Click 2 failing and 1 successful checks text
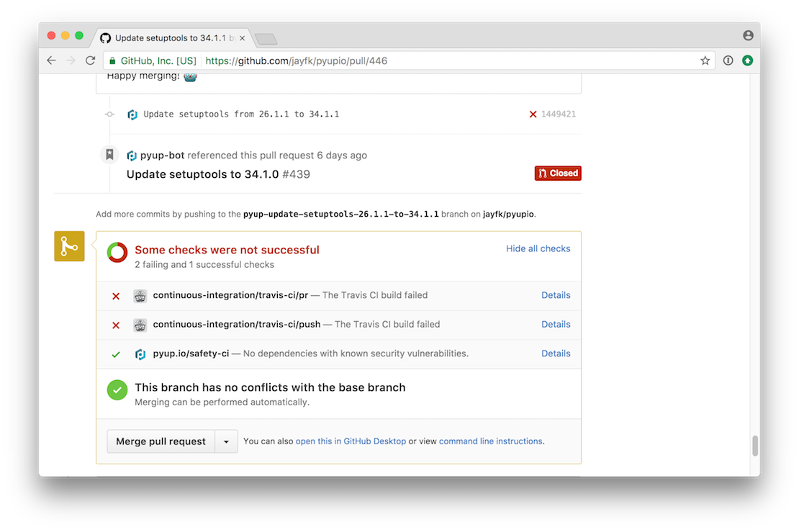 [x=204, y=264]
